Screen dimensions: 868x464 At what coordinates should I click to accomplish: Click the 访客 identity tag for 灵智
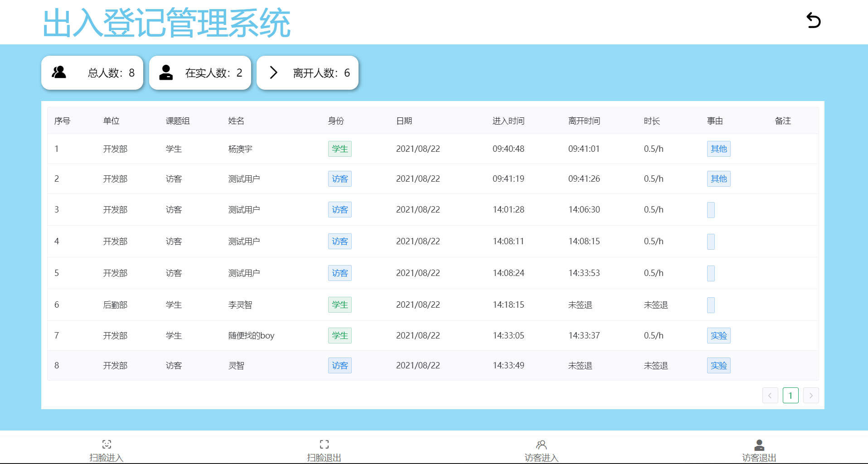click(340, 365)
